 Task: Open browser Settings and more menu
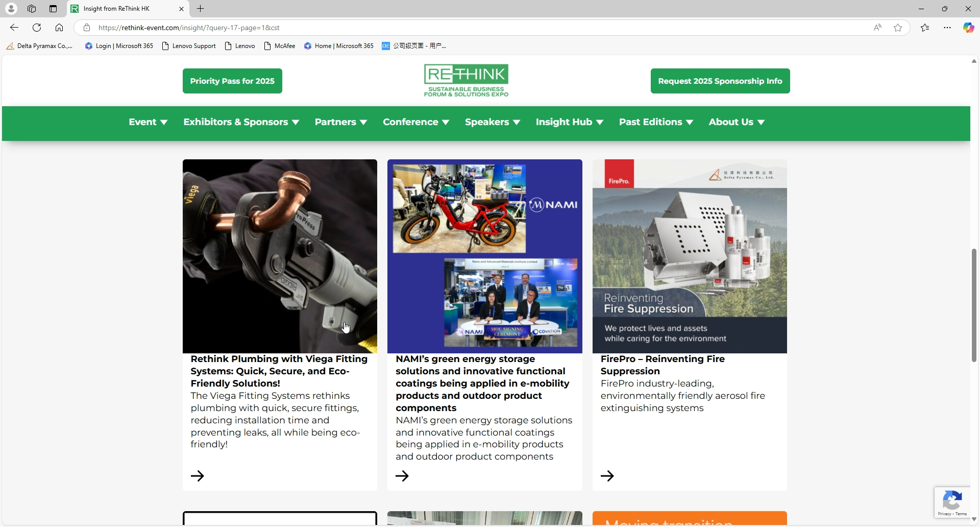[x=947, y=28]
